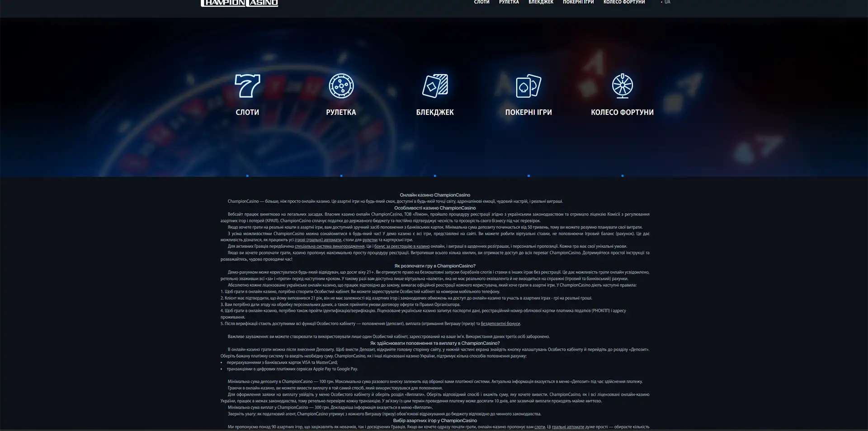
Task: Click the Рулетка wheel icon
Action: pyautogui.click(x=341, y=86)
